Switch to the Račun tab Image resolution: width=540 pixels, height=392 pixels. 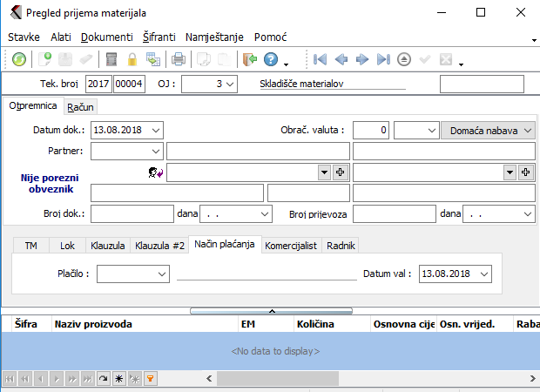click(80, 106)
